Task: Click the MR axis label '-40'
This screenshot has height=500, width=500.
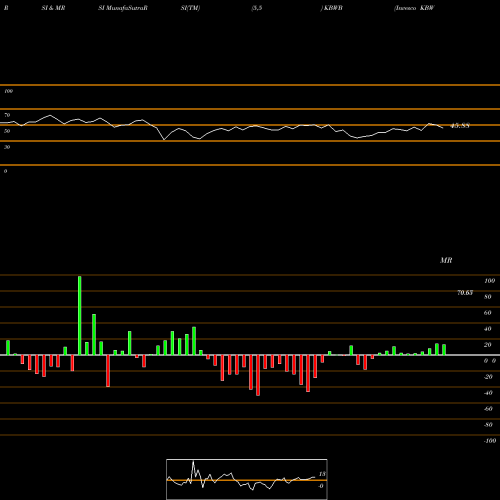Action: point(488,393)
